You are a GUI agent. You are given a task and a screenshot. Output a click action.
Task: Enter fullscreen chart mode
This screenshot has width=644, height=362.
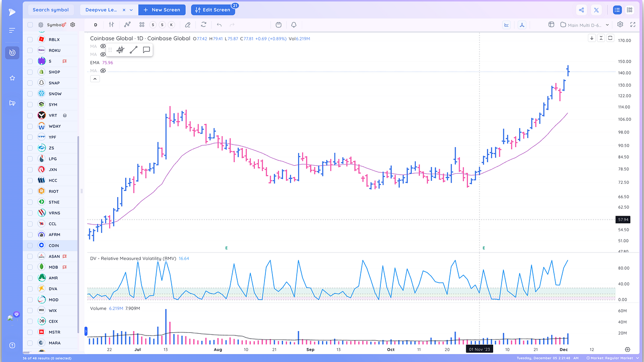632,25
